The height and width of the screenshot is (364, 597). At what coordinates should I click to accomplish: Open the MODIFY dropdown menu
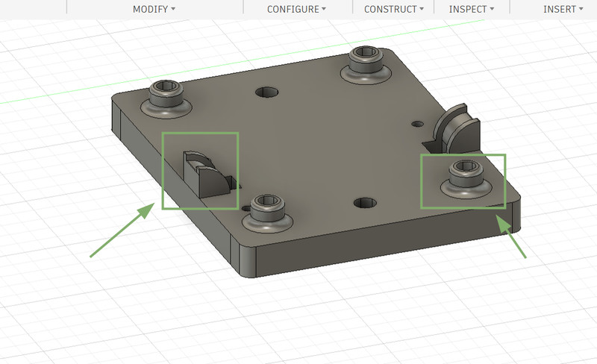[x=154, y=9]
